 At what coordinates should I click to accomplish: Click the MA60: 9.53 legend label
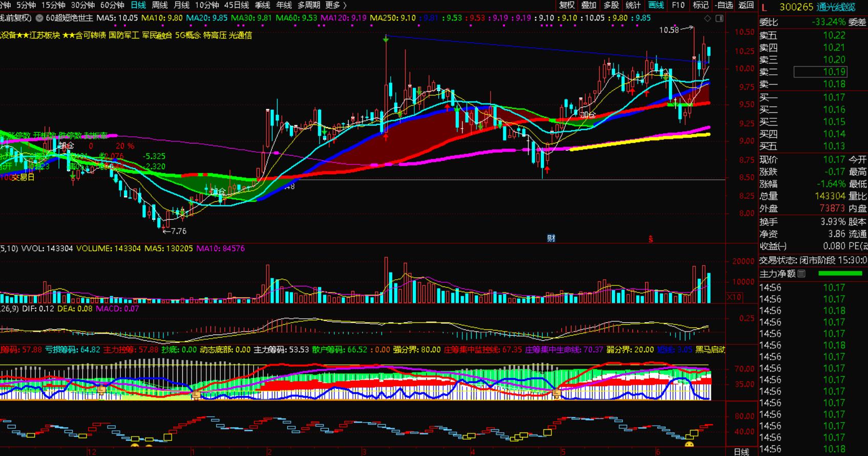tap(297, 18)
